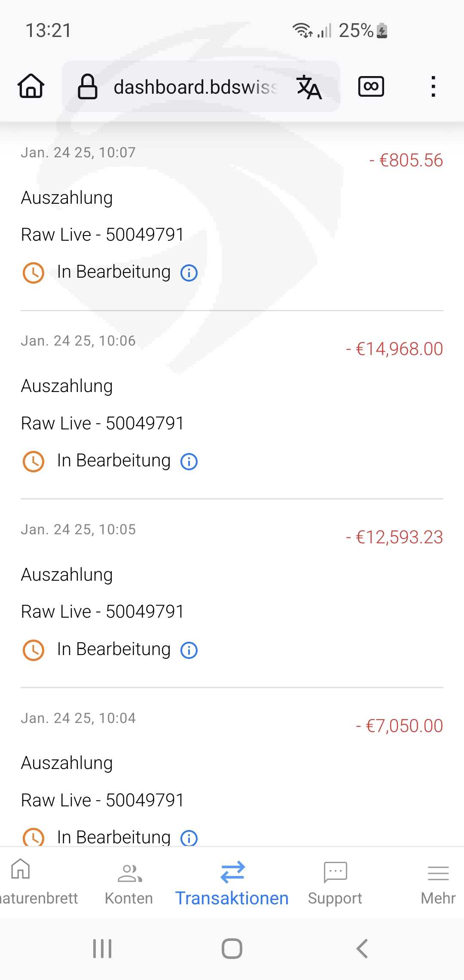Tap the pending clock icon at 10:05

pyautogui.click(x=34, y=650)
